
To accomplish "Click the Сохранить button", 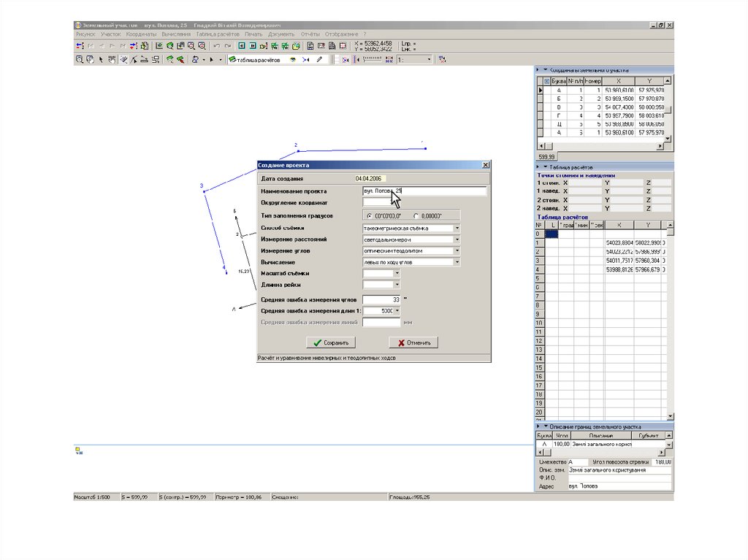I will pos(330,342).
